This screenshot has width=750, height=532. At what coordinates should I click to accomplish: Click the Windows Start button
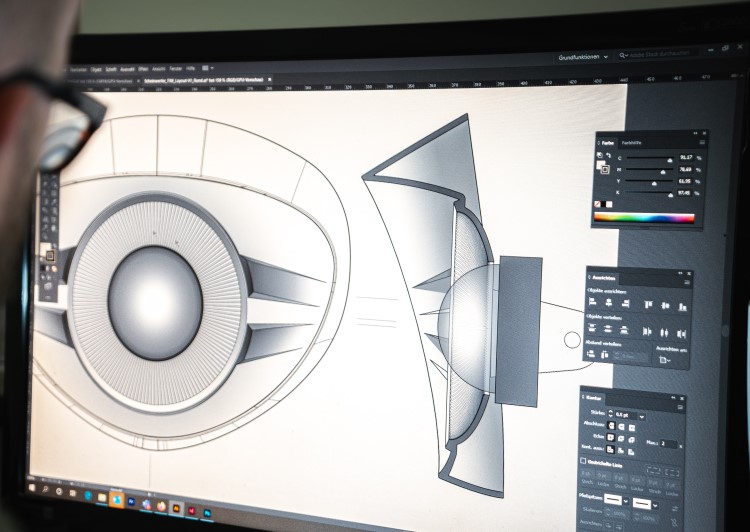33,487
